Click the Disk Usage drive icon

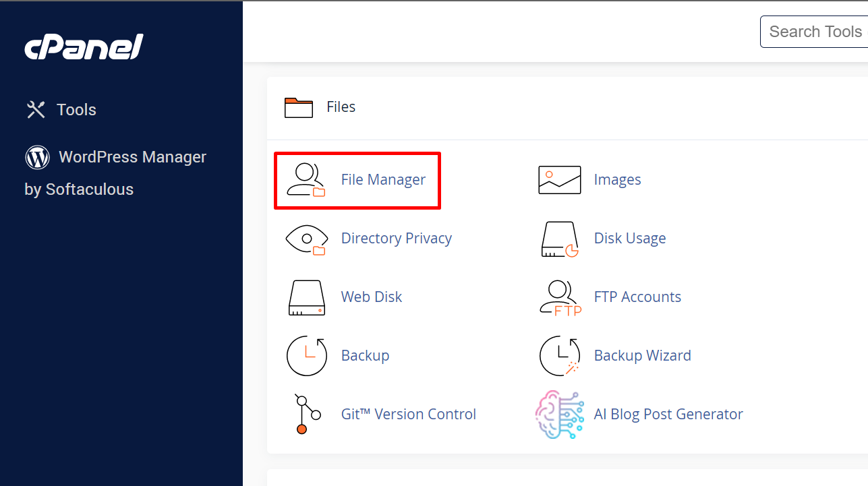(560, 239)
